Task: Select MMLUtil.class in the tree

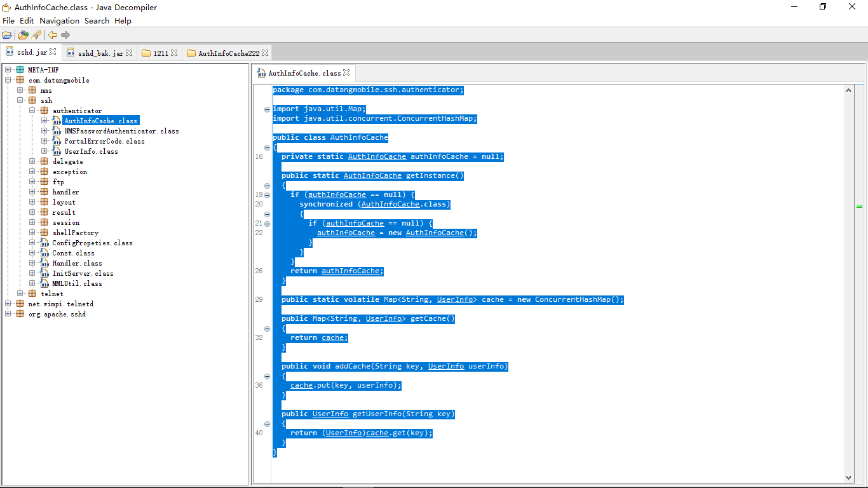Action: tap(77, 283)
